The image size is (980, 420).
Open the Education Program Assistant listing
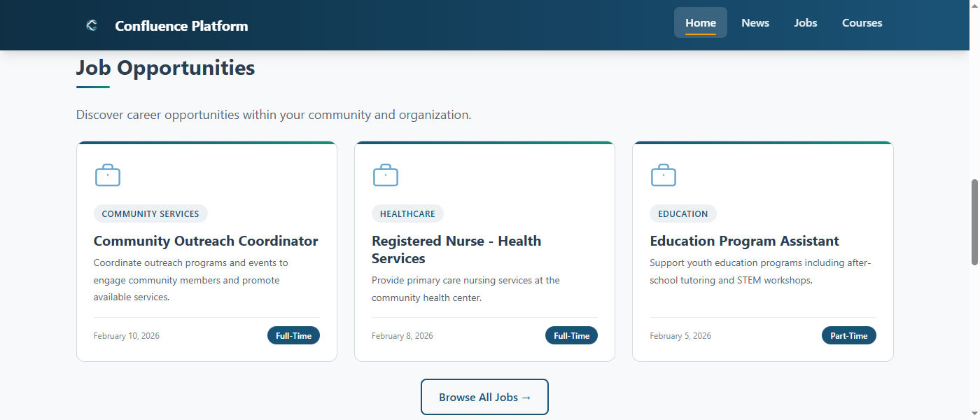pyautogui.click(x=744, y=240)
